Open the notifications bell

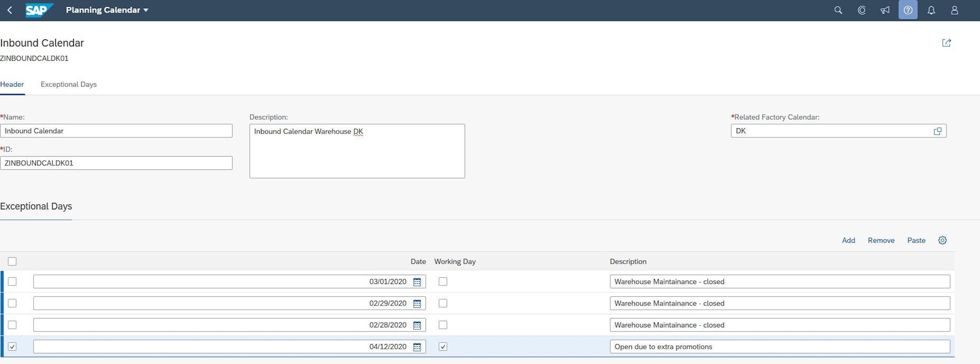pos(931,10)
